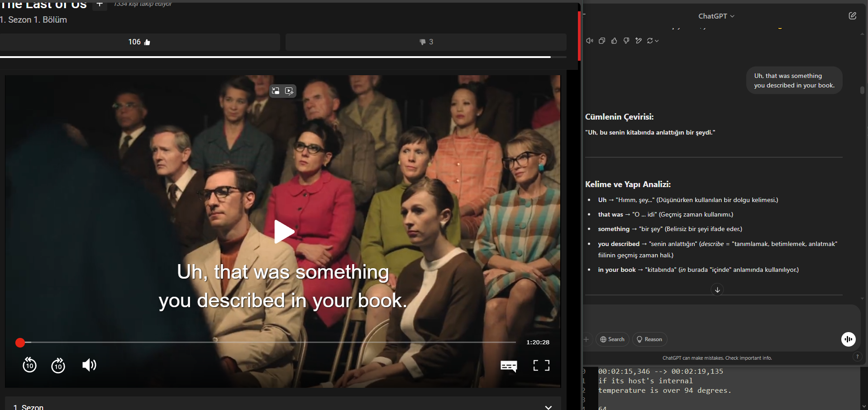Screen dimensions: 868x410
Task: Click the 'Cümlenin Çevirisi:' heading
Action: point(619,117)
